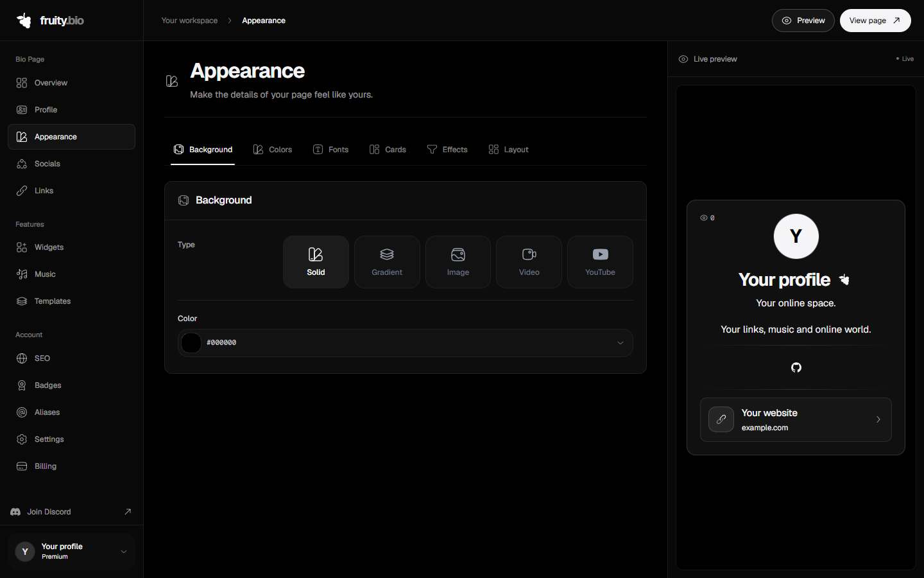Open Billing under Account
The height and width of the screenshot is (578, 924).
tap(71, 466)
